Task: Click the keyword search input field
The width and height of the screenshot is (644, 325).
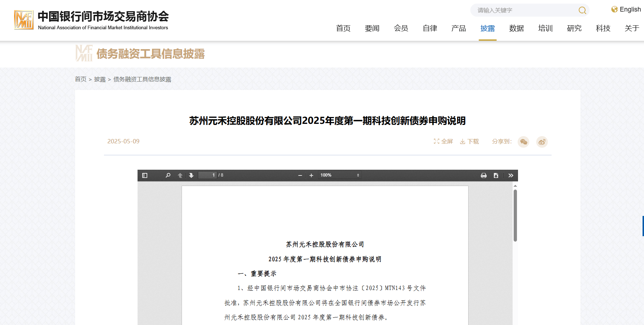Action: (523, 10)
